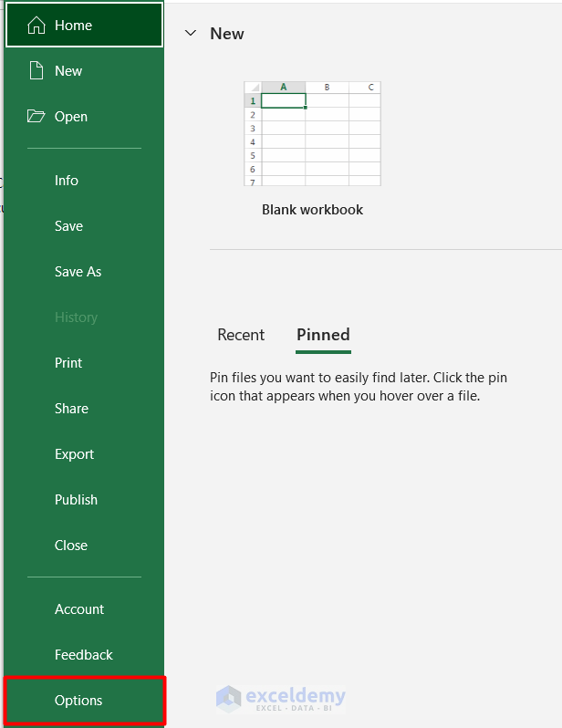Viewport: 562px width, 728px height.
Task: Choose Save from the sidebar
Action: [68, 226]
